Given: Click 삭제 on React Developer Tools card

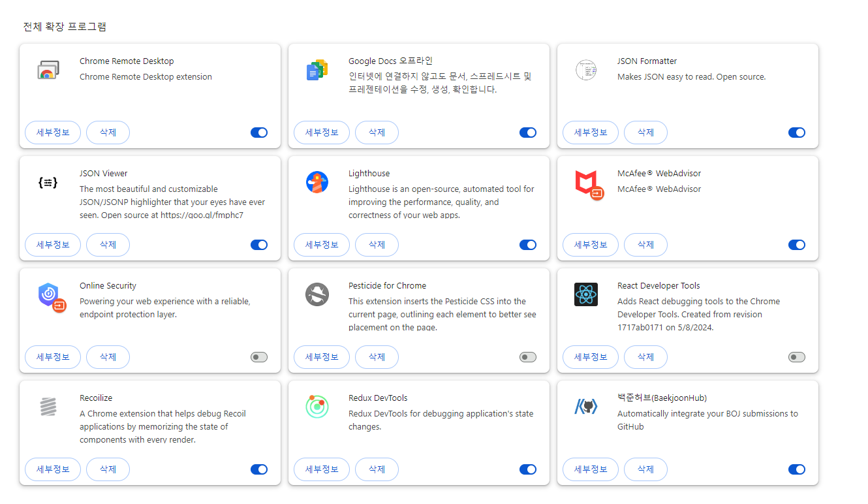Looking at the screenshot, I should 645,357.
